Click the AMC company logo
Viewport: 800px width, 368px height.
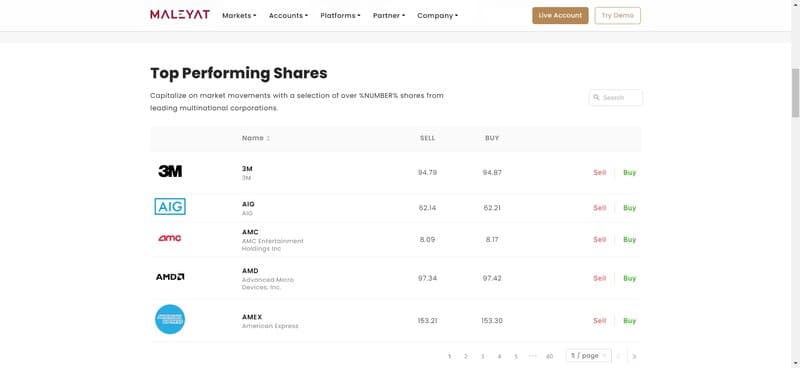pyautogui.click(x=169, y=238)
